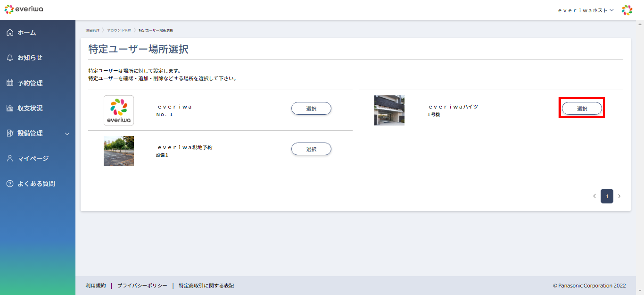Click the home icon in the sidebar
Viewport: 644px width, 295px height.
tap(10, 33)
